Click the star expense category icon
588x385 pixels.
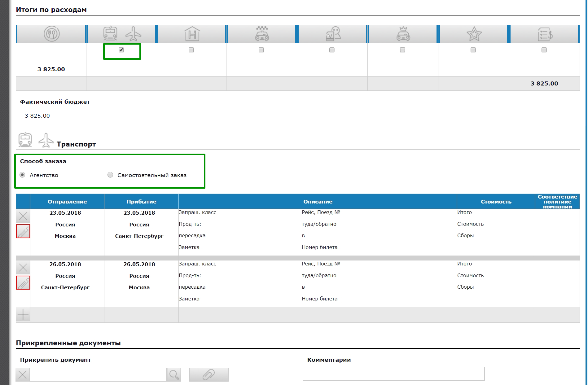(474, 34)
